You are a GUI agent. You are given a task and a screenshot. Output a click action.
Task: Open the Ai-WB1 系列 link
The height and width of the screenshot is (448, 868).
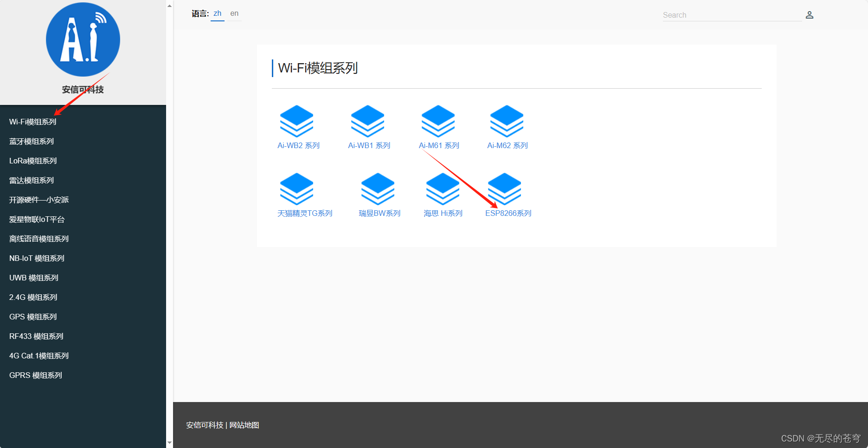[369, 145]
